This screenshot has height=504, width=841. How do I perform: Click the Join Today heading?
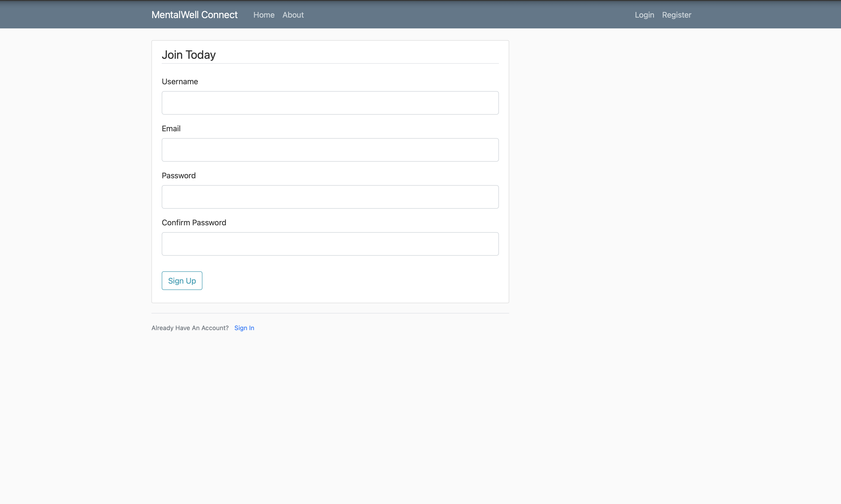click(x=189, y=55)
